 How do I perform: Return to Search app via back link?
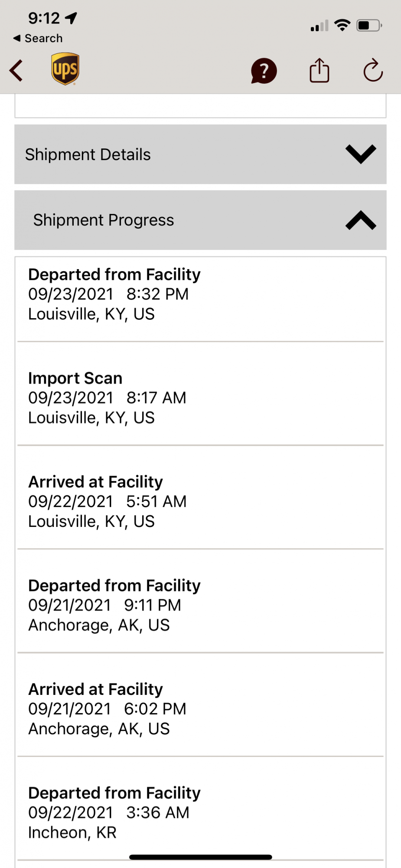(x=38, y=38)
